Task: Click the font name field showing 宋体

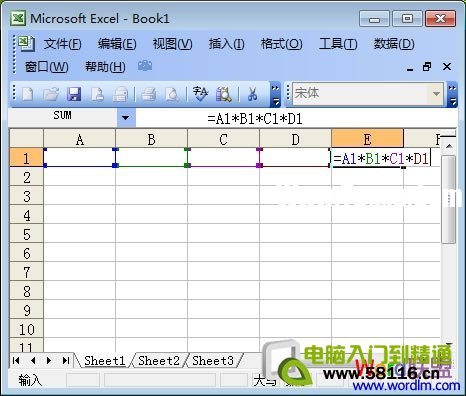Action: tap(361, 94)
